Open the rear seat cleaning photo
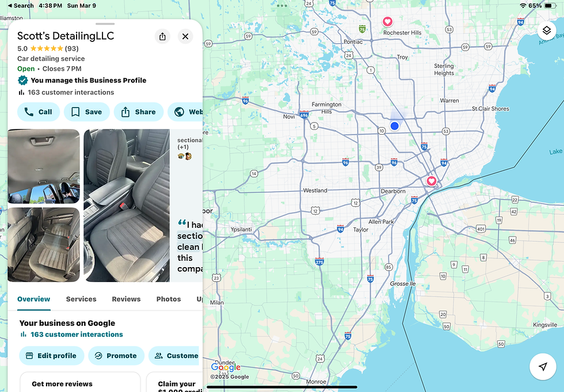The image size is (564, 392). tap(44, 245)
